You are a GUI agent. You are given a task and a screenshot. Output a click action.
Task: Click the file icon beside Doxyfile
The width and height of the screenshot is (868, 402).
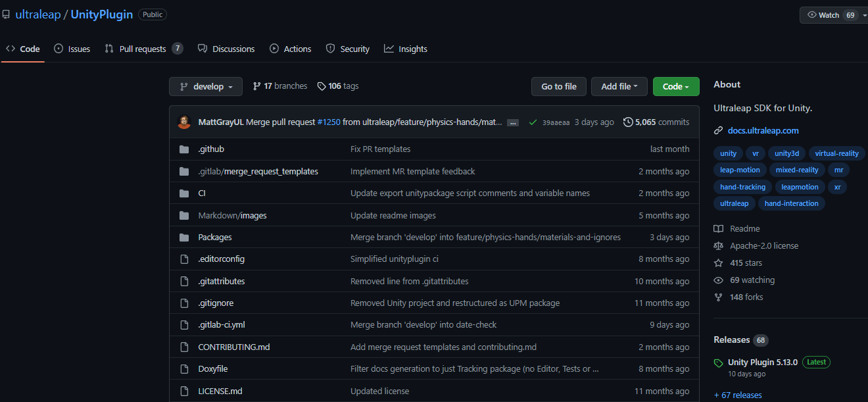point(184,369)
